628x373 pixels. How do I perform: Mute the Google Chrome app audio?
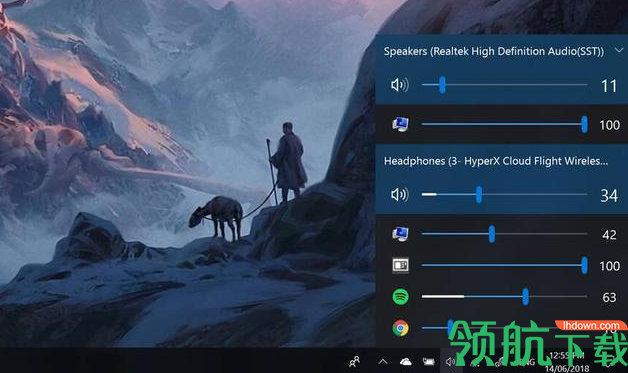(400, 328)
